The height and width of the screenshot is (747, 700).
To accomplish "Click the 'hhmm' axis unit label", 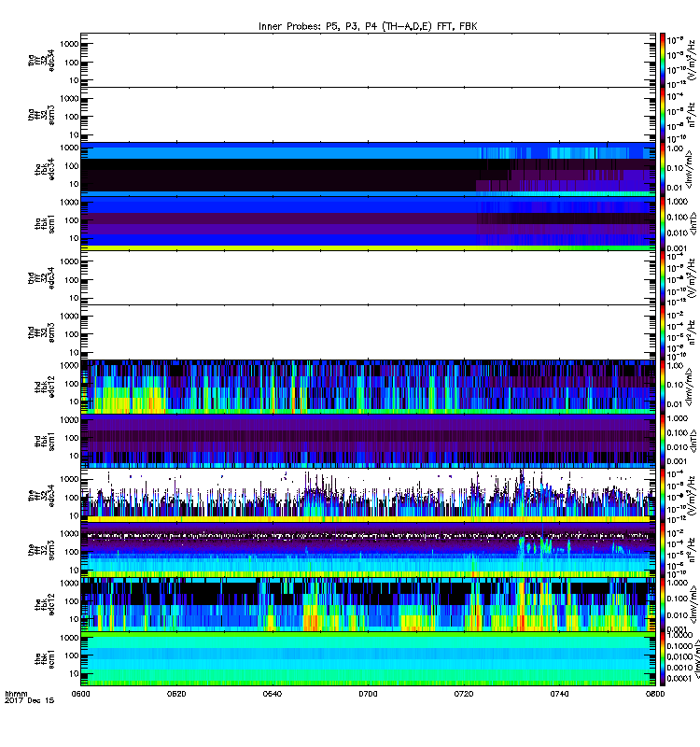I will 16,694.
